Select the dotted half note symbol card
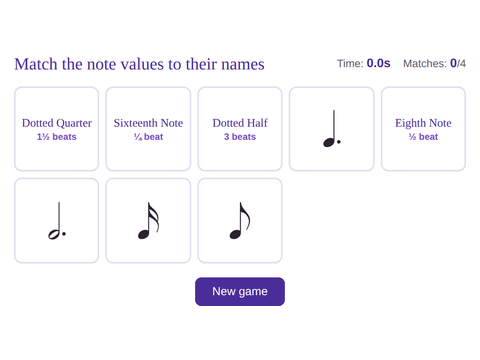The height and width of the screenshot is (360, 480). [x=56, y=221]
